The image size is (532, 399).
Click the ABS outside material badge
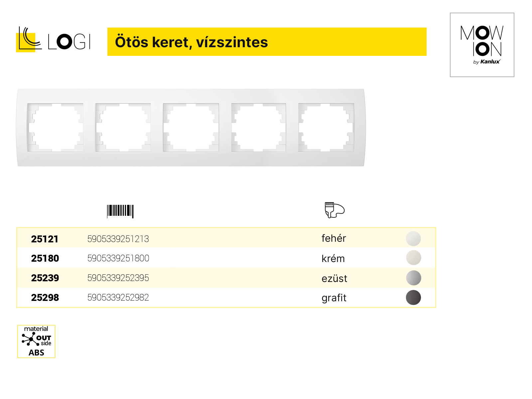point(36,341)
